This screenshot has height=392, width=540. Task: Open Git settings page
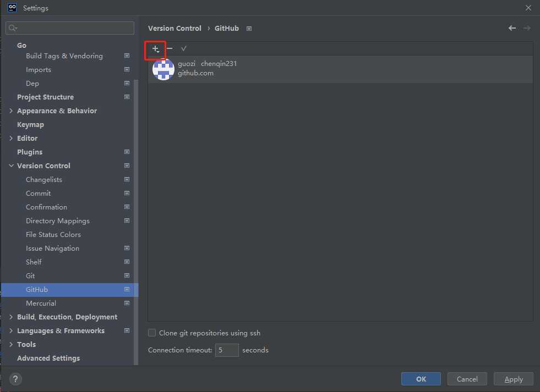tap(30, 276)
